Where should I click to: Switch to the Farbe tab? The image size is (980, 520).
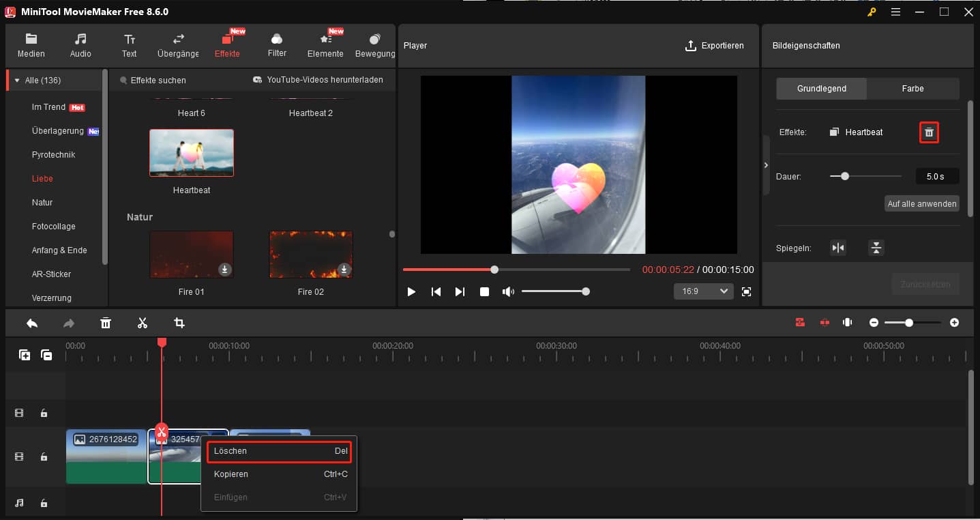point(912,88)
